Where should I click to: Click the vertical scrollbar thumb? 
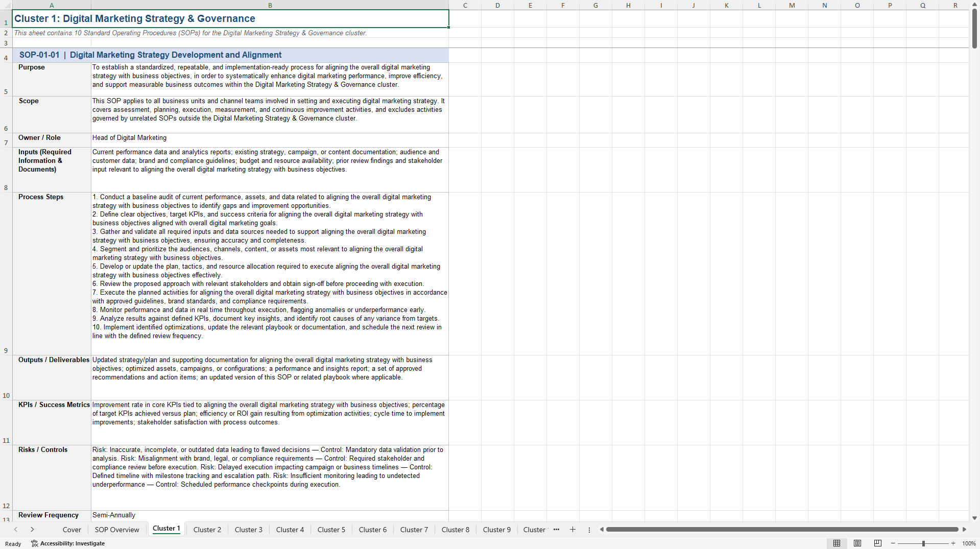tap(974, 29)
